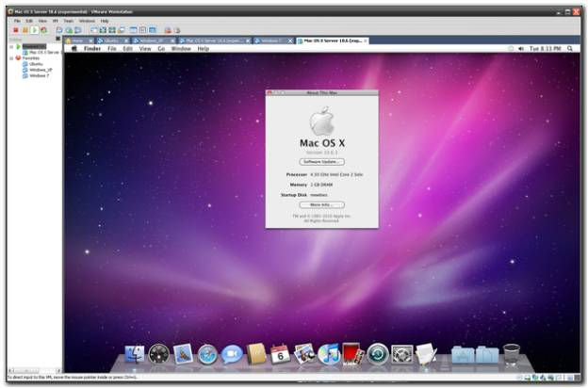The height and width of the screenshot is (388, 588).
Task: Open iPhoto from the dock
Action: pos(304,354)
